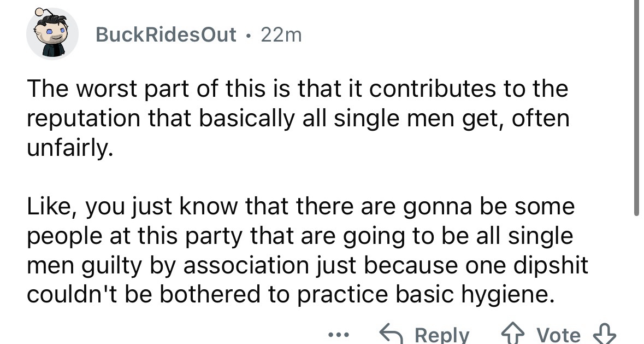Click the word "unfairly." in the comment

coord(70,149)
